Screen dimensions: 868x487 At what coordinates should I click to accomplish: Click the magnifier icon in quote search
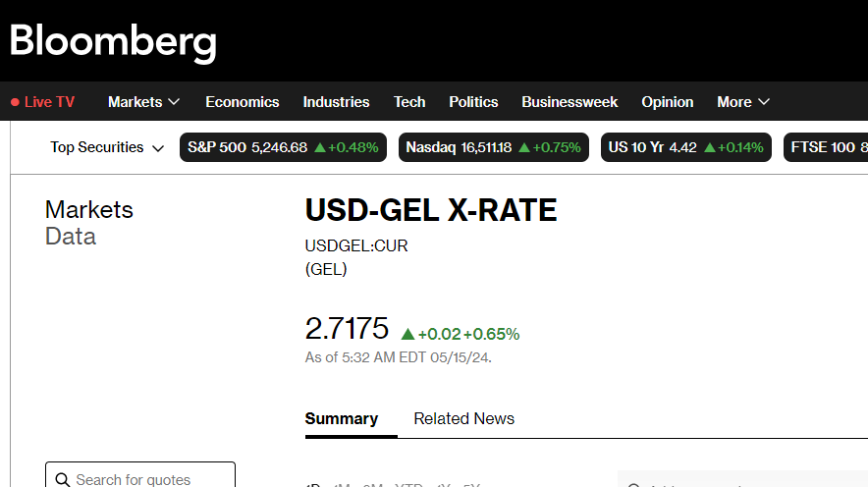(62, 480)
